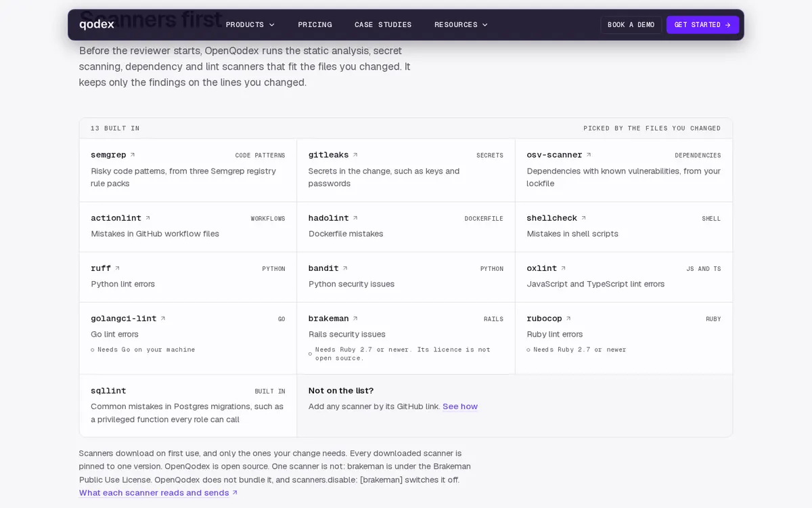Open the Pricing page
812x508 pixels.
coord(315,24)
